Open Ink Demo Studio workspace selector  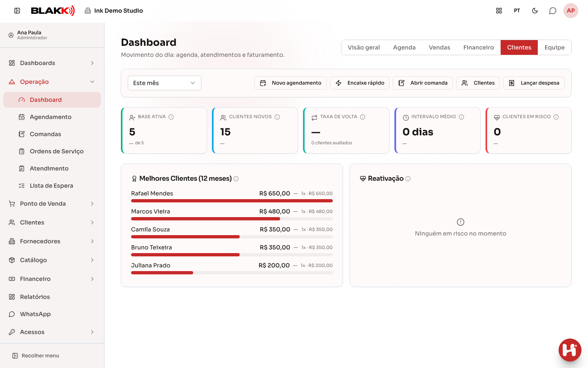(114, 11)
